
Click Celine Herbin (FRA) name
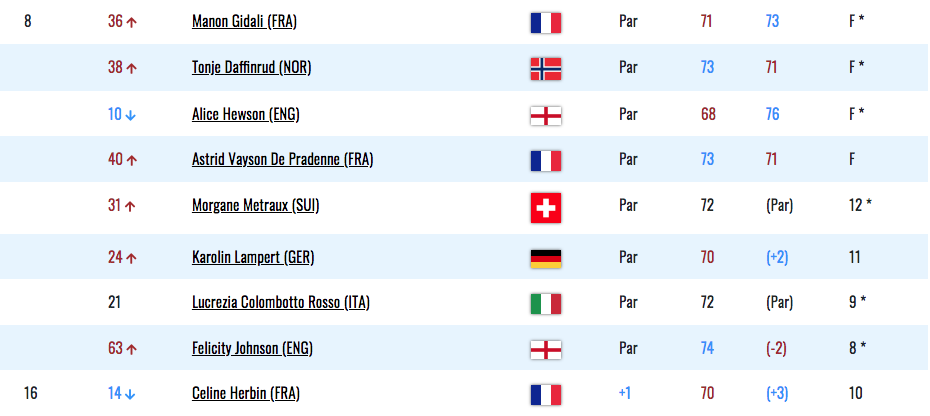[246, 393]
